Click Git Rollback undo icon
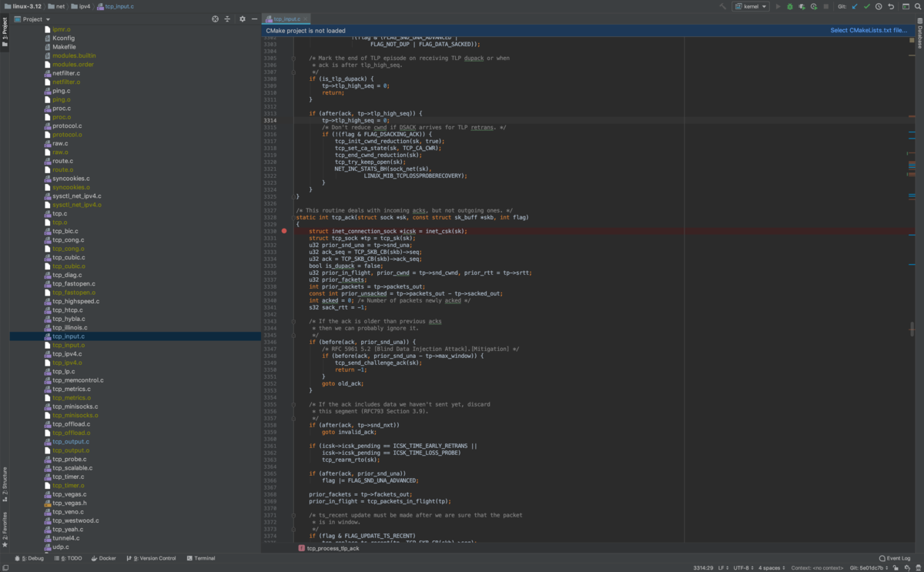Image resolution: width=924 pixels, height=572 pixels. tap(891, 6)
